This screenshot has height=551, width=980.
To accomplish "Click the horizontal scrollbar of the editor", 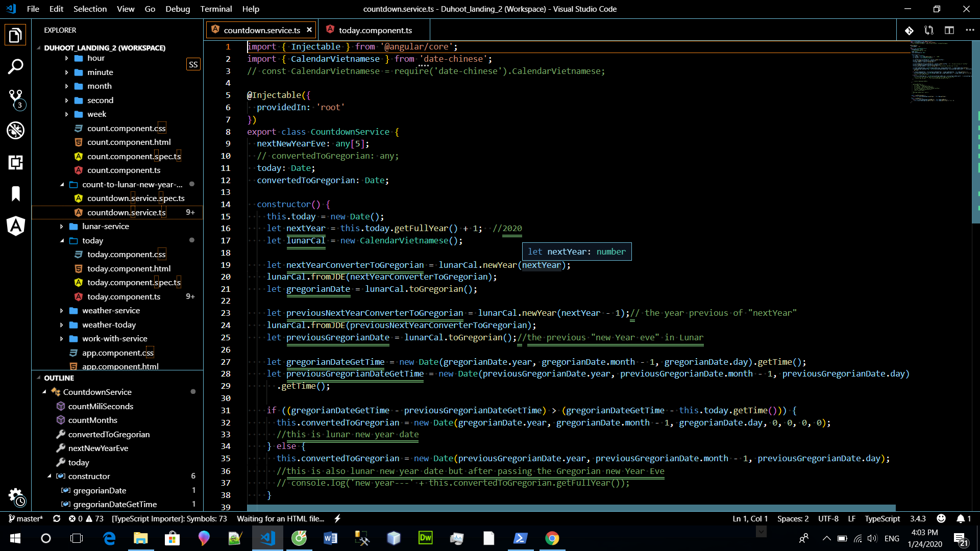I will click(x=571, y=508).
